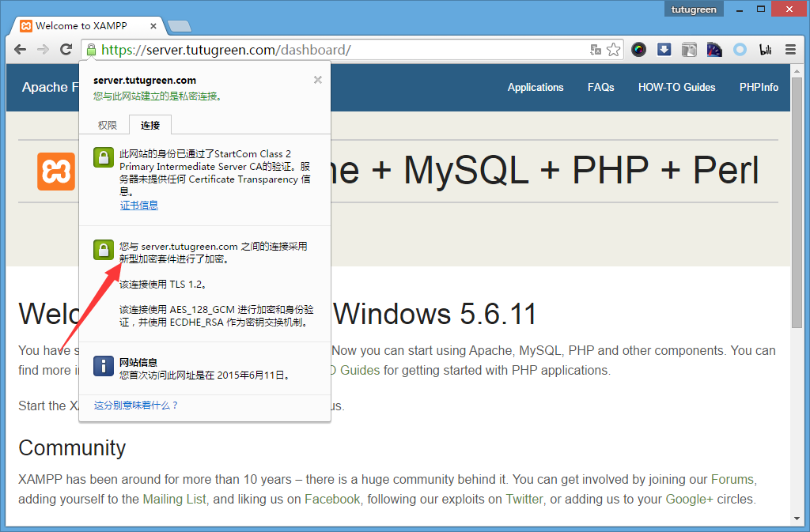Viewport: 810px width, 532px height.
Task: Open the FAQs menu item
Action: pyautogui.click(x=601, y=87)
